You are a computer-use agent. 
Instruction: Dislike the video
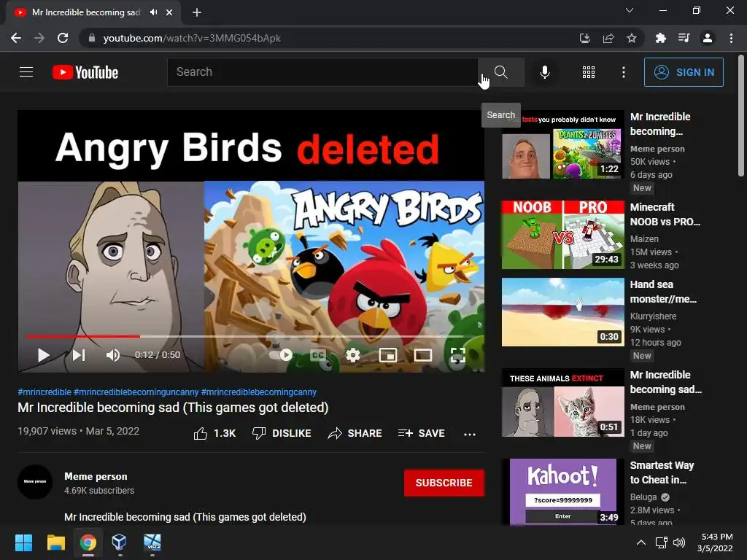pos(282,433)
